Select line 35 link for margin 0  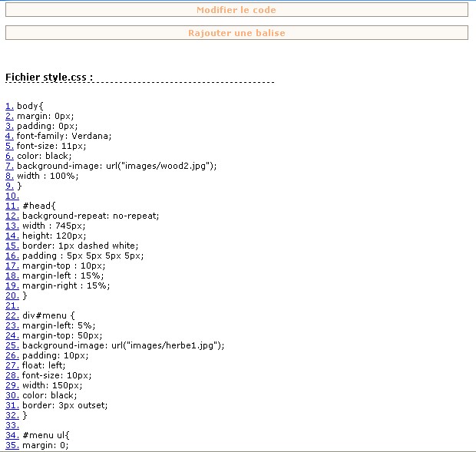[x=12, y=445]
